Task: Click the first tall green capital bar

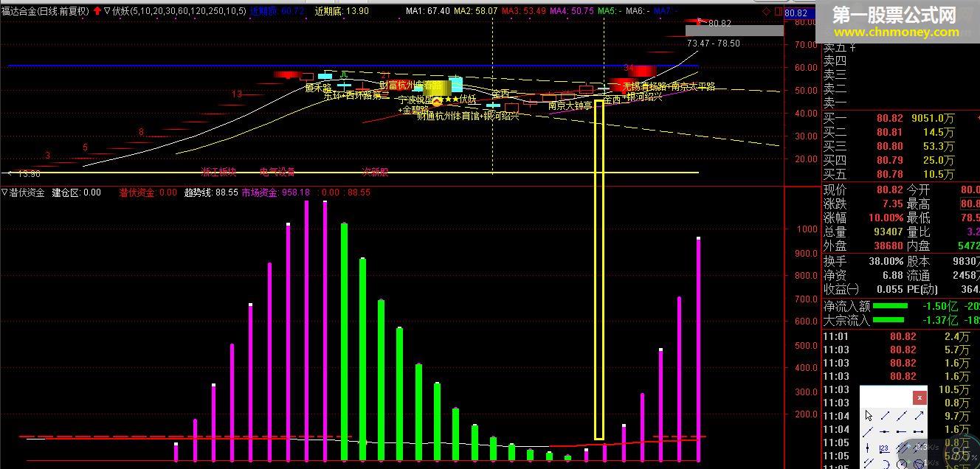Action: tap(344, 342)
